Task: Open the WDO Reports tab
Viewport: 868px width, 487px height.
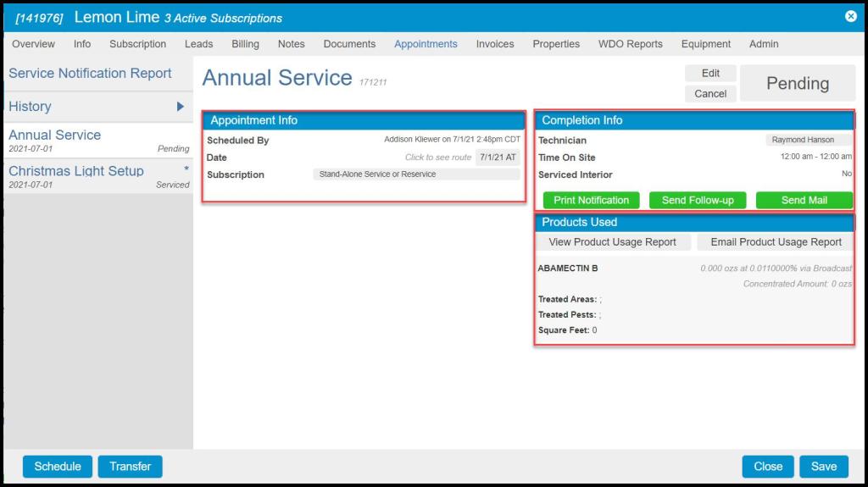Action: tap(630, 44)
